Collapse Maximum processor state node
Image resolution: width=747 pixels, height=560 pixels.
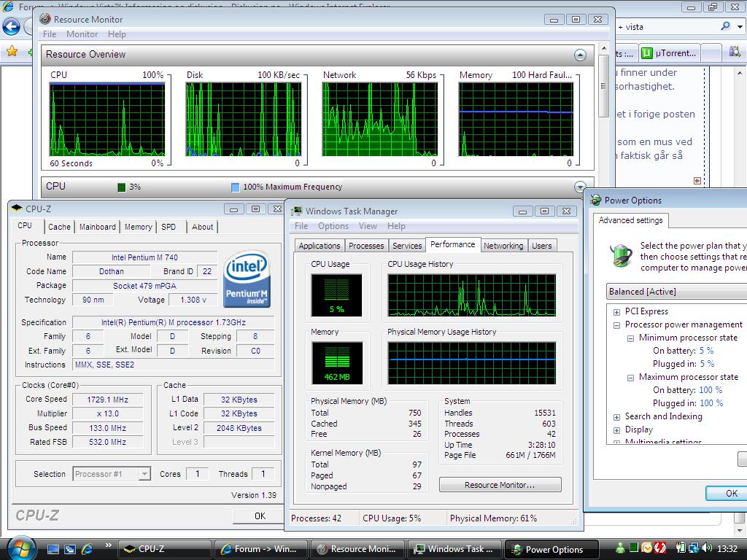tap(630, 378)
